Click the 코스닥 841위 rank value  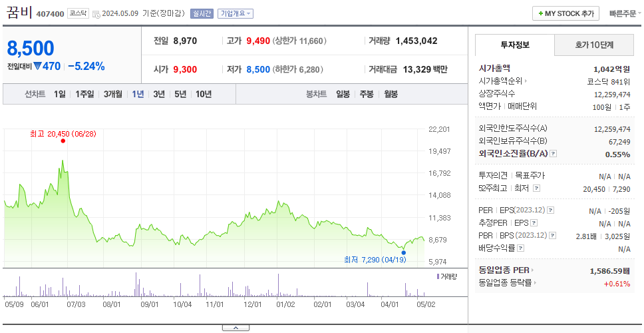click(x=609, y=81)
